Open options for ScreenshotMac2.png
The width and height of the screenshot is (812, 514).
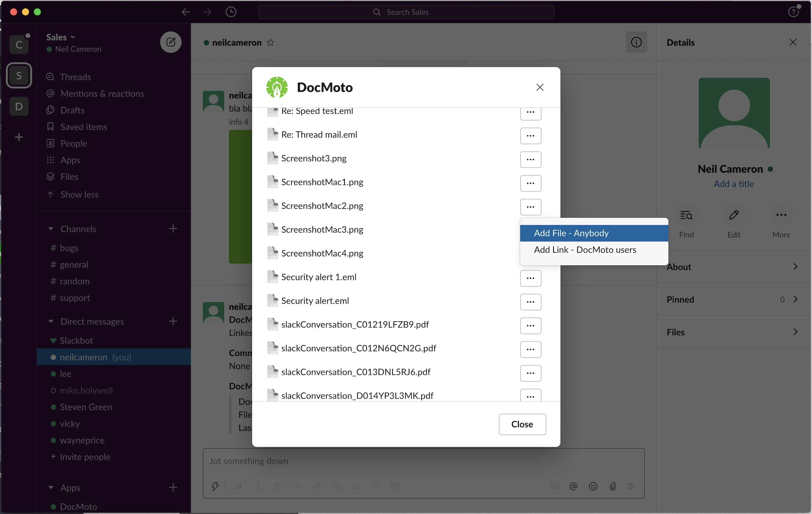[531, 207]
